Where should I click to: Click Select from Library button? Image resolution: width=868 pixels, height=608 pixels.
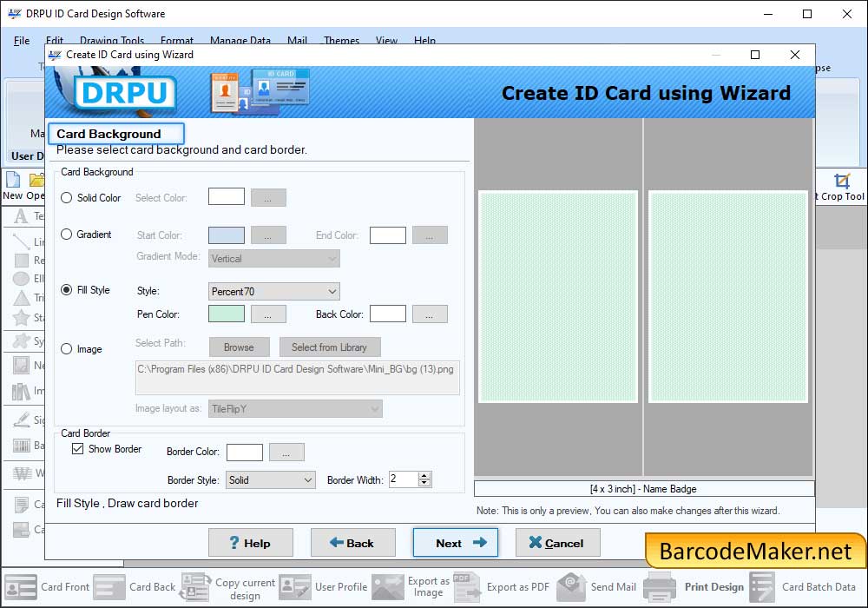click(x=330, y=347)
